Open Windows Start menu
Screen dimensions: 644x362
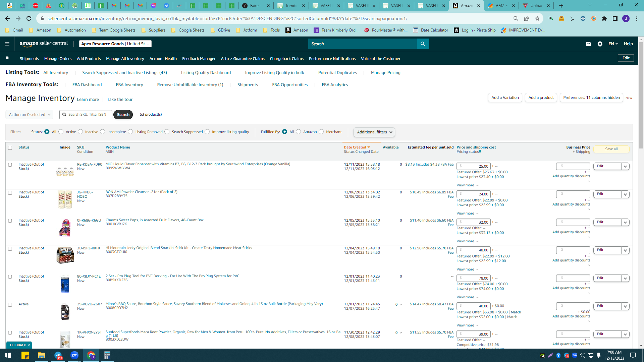point(8,355)
